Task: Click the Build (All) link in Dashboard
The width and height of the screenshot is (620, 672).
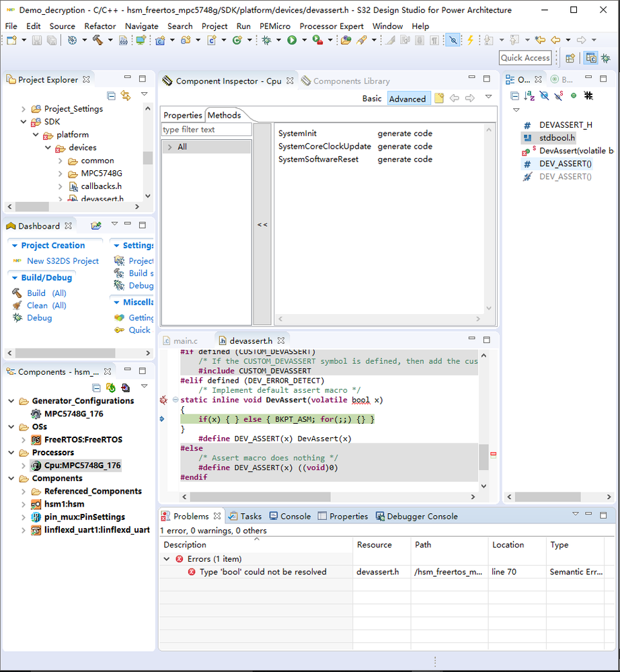Action: (x=46, y=293)
